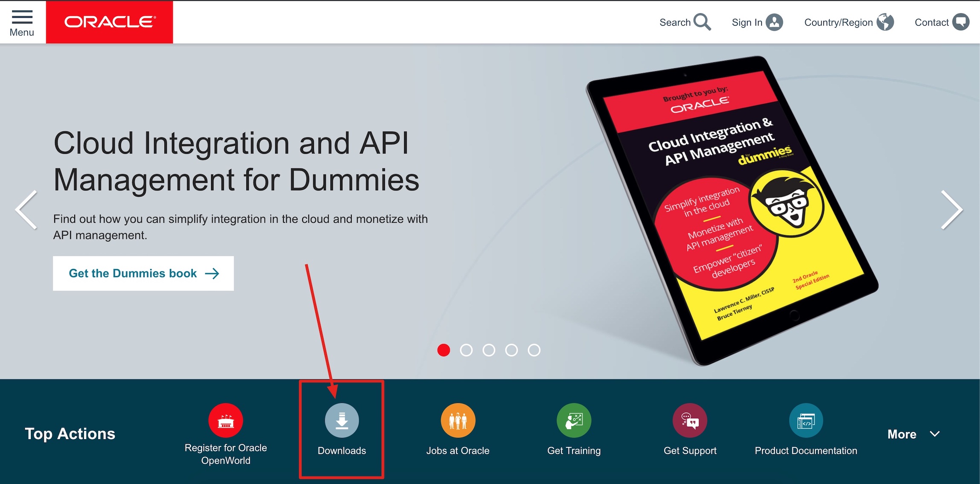Select the second carousel indicator dot
This screenshot has width=980, height=484.
tap(468, 350)
